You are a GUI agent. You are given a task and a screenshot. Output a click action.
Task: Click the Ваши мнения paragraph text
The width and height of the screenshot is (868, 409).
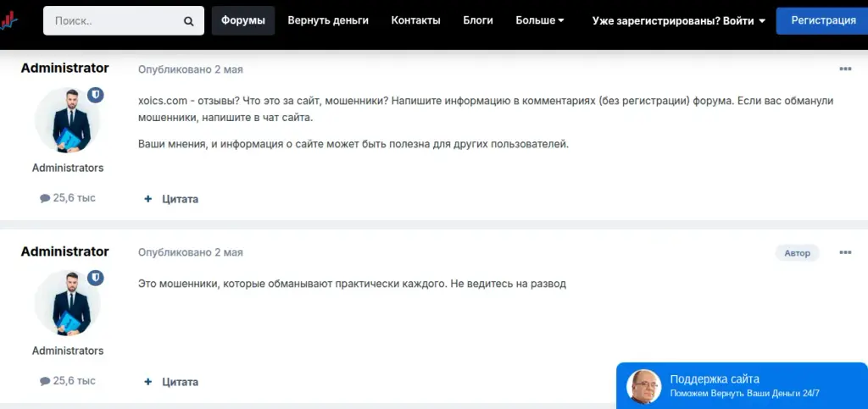[353, 145]
